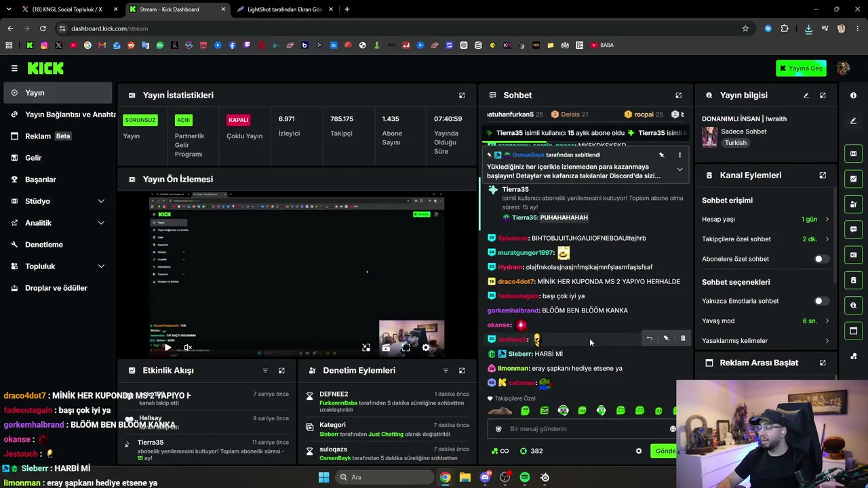
Task: Open Droplar ve ödüller page
Action: coord(57,288)
